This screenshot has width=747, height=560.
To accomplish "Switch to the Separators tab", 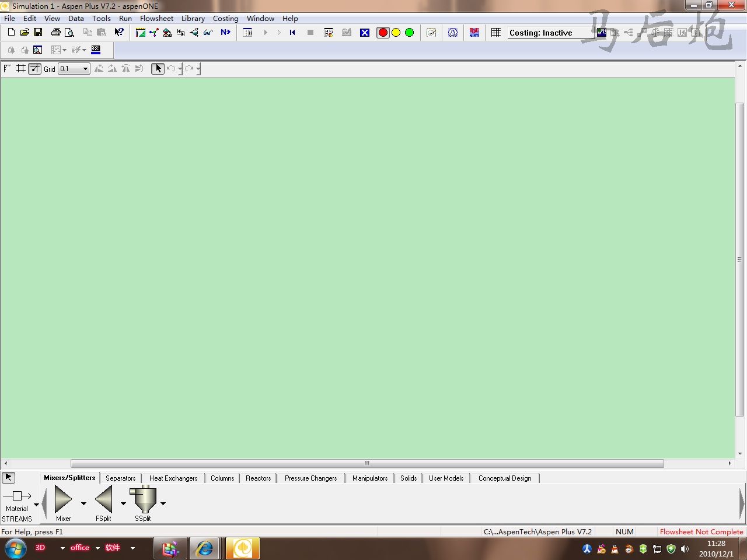I will click(121, 478).
